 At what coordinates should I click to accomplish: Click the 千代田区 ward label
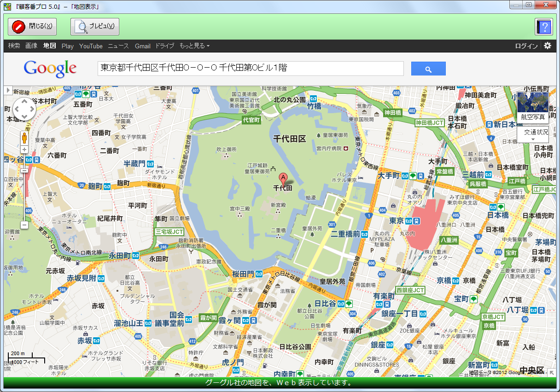pos(290,138)
